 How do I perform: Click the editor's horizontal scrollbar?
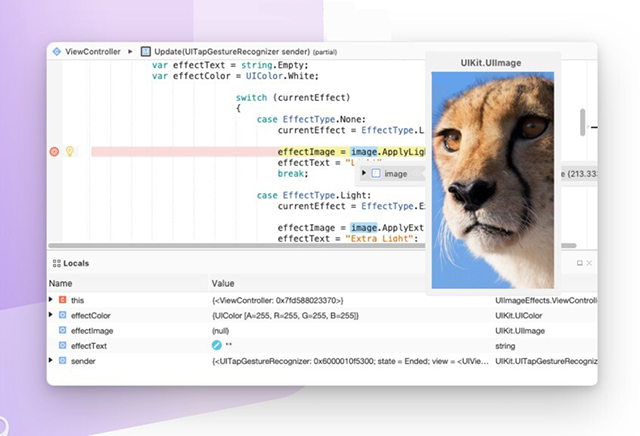coord(312,246)
